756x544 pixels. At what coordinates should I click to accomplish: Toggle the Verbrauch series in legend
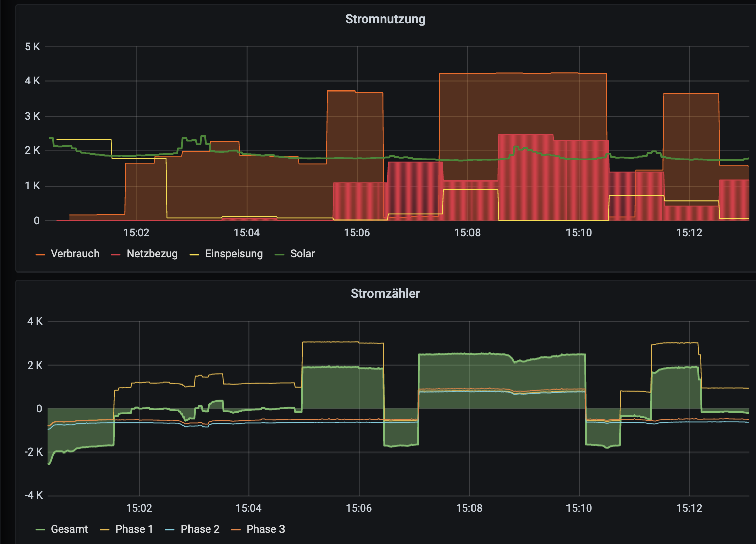75,254
